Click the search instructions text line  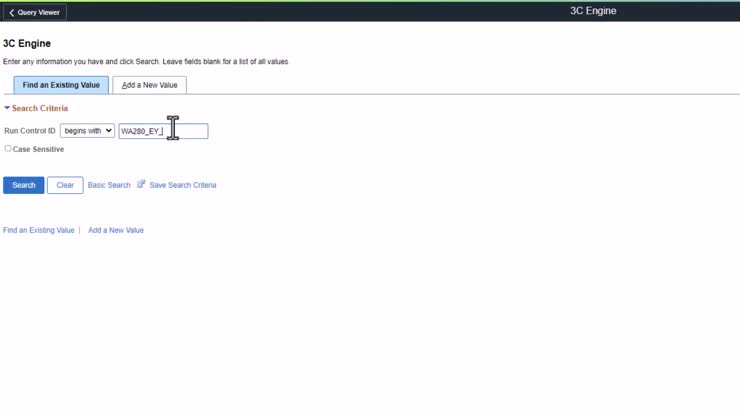pyautogui.click(x=145, y=61)
